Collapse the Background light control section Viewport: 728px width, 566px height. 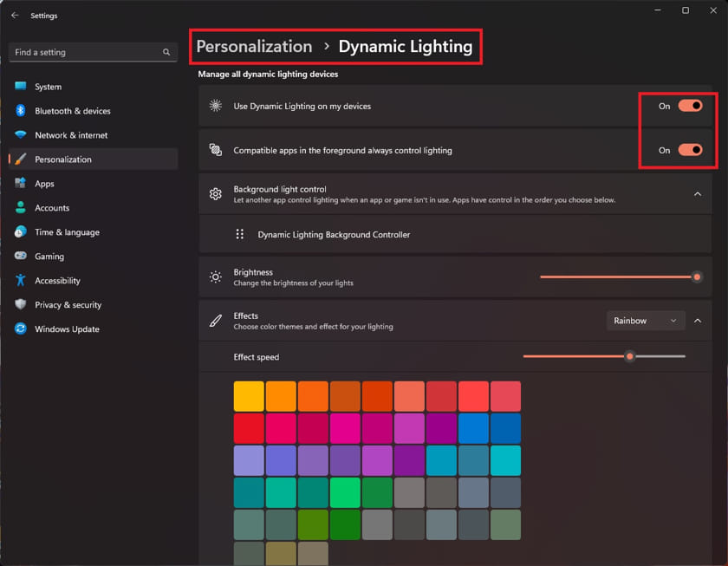[698, 194]
